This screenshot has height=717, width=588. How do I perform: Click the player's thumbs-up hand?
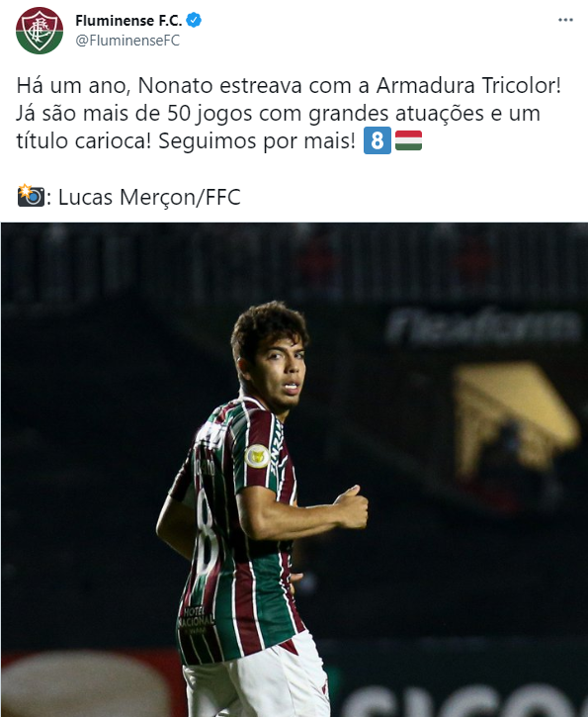click(352, 506)
